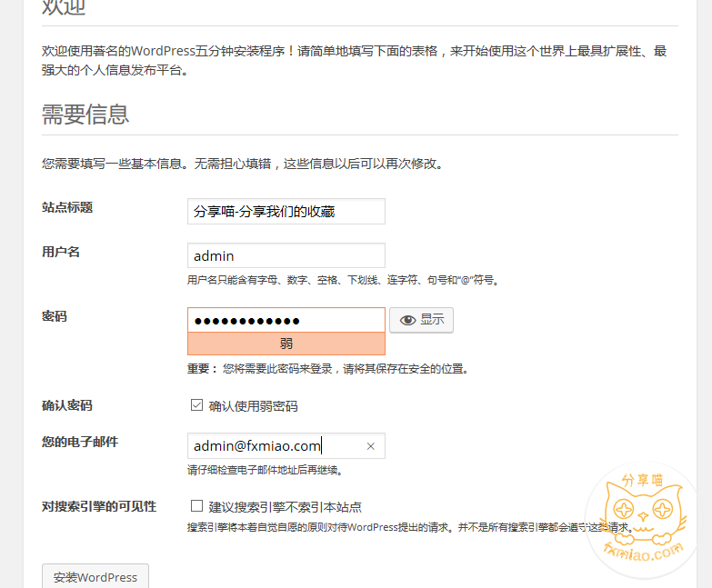The image size is (712, 588).
Task: Show password with the eye button
Action: 421,320
